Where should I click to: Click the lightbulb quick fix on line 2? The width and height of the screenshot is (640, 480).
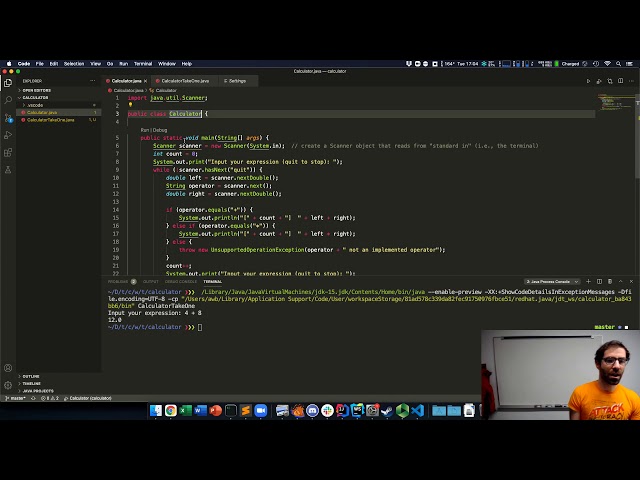(130, 105)
